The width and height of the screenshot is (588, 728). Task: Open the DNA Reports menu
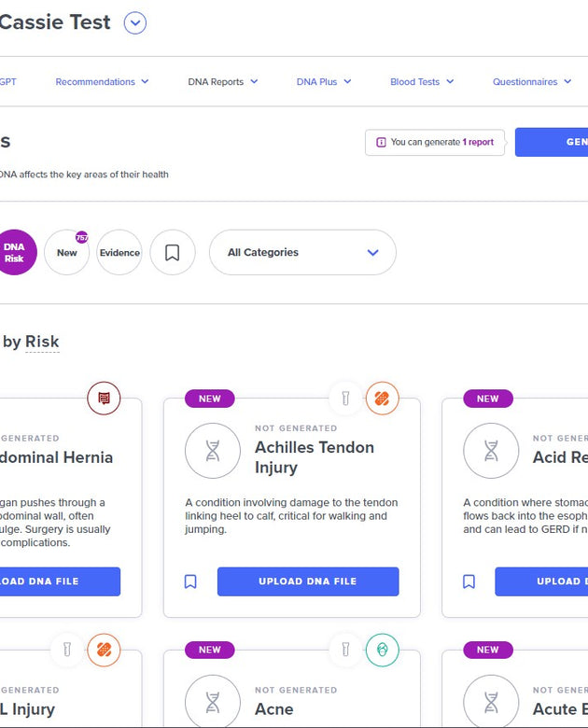pos(222,82)
